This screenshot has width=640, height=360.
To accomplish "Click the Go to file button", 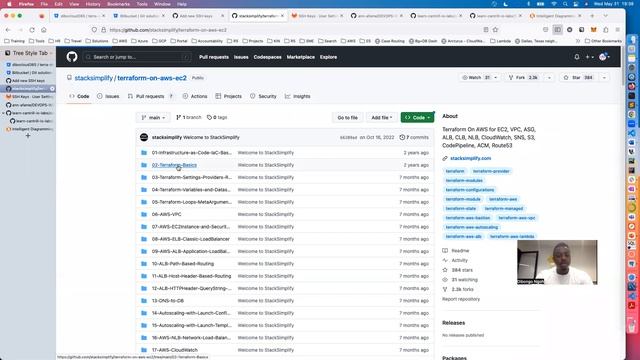I will [347, 118].
